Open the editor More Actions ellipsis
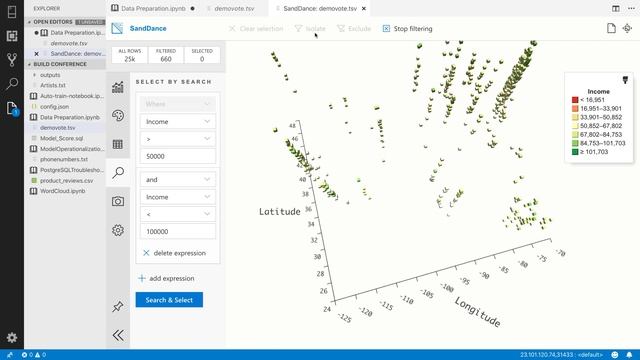Screen dimensions: 640x360 click(x=631, y=8)
